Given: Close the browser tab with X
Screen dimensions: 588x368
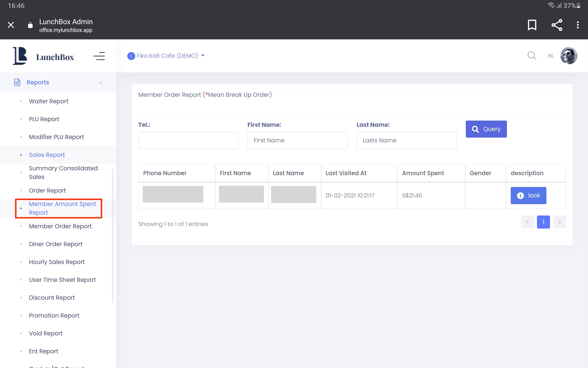Looking at the screenshot, I should (x=11, y=25).
